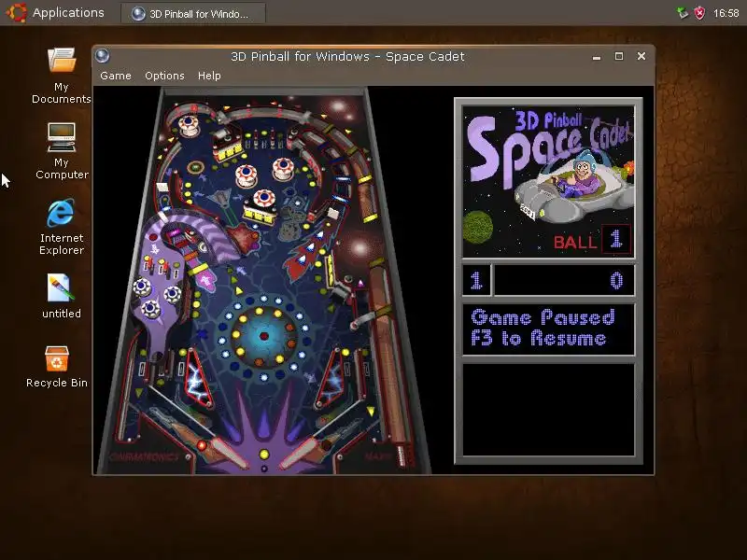The height and width of the screenshot is (560, 747).
Task: Click the window title 3D Pinball text
Action: [347, 57]
